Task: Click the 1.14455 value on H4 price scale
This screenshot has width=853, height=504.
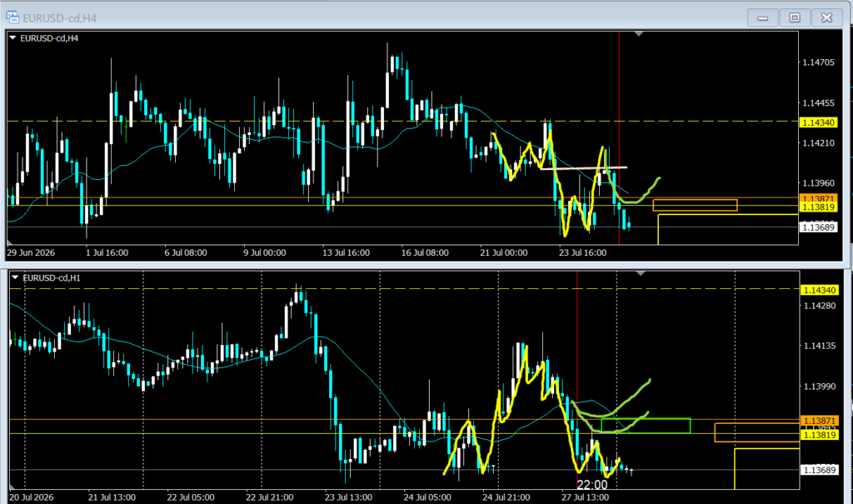Action: 819,102
